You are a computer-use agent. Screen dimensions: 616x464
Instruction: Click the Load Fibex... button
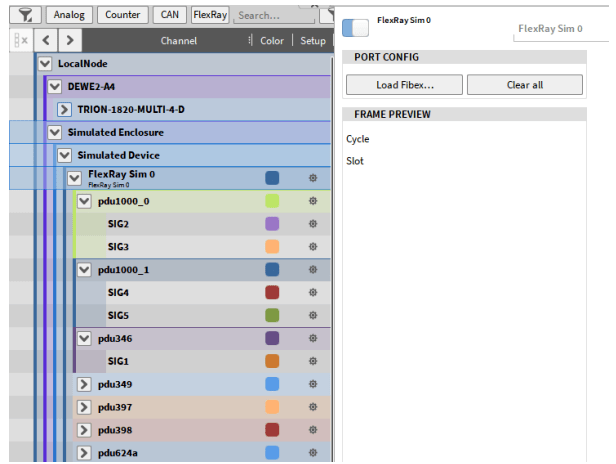point(404,85)
